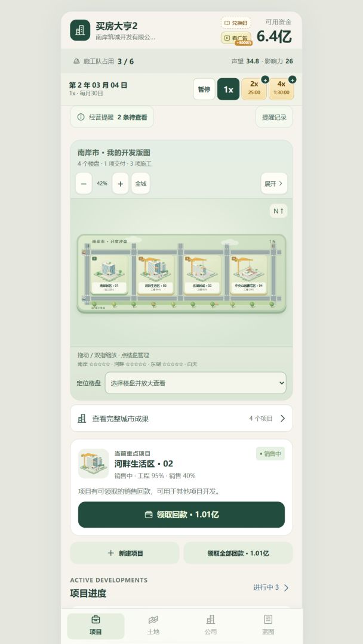Click the 项目进度 heading
This screenshot has width=363, height=644.
point(88,593)
